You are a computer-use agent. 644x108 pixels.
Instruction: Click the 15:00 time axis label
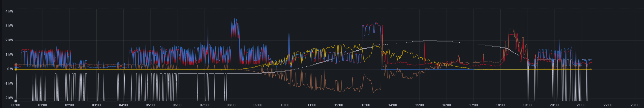pyautogui.click(x=419, y=105)
